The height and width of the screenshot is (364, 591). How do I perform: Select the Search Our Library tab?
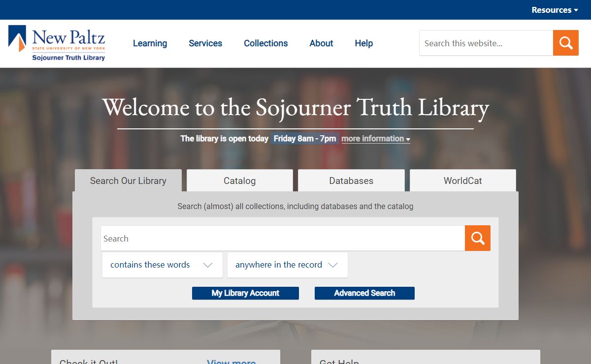point(128,181)
